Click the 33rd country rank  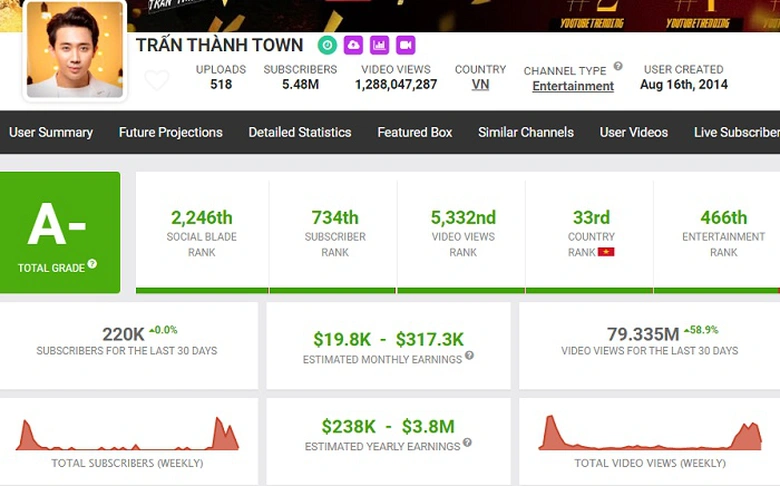click(591, 218)
